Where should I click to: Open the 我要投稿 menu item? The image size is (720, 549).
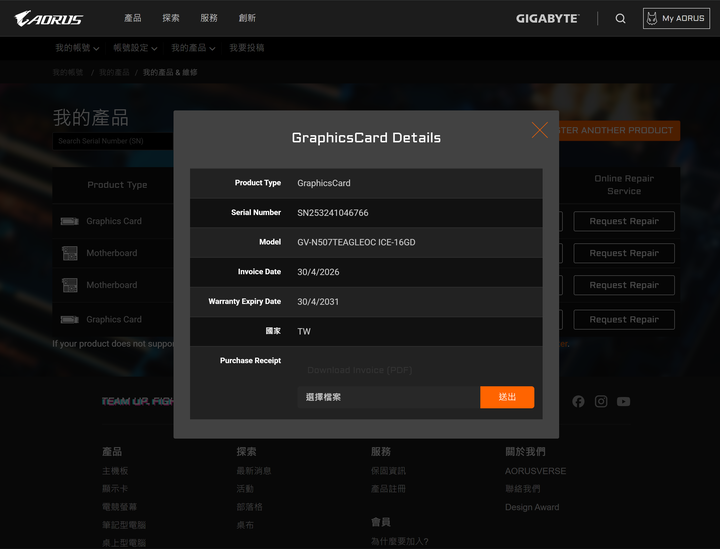[247, 48]
